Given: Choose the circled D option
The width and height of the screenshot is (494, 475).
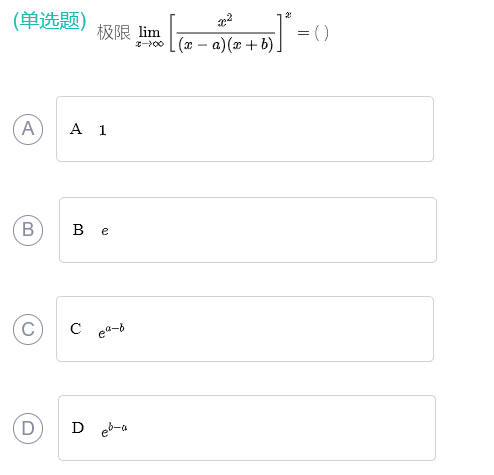Looking at the screenshot, I should [28, 428].
